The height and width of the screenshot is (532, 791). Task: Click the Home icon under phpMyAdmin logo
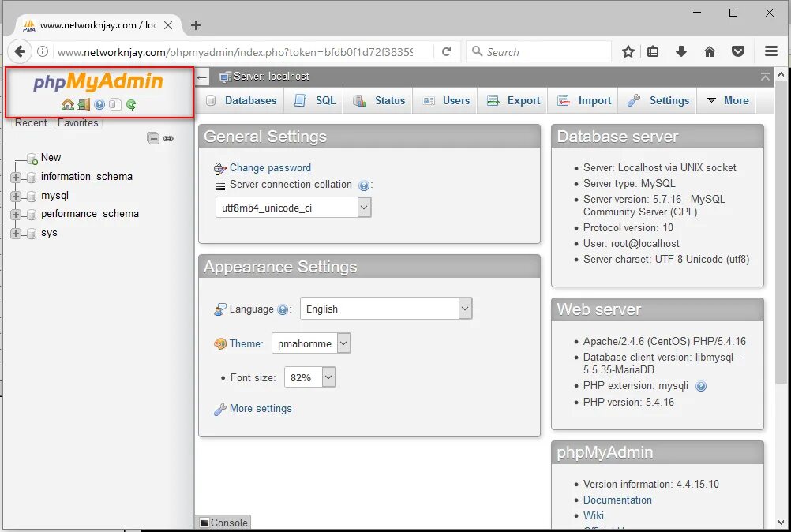coord(68,103)
